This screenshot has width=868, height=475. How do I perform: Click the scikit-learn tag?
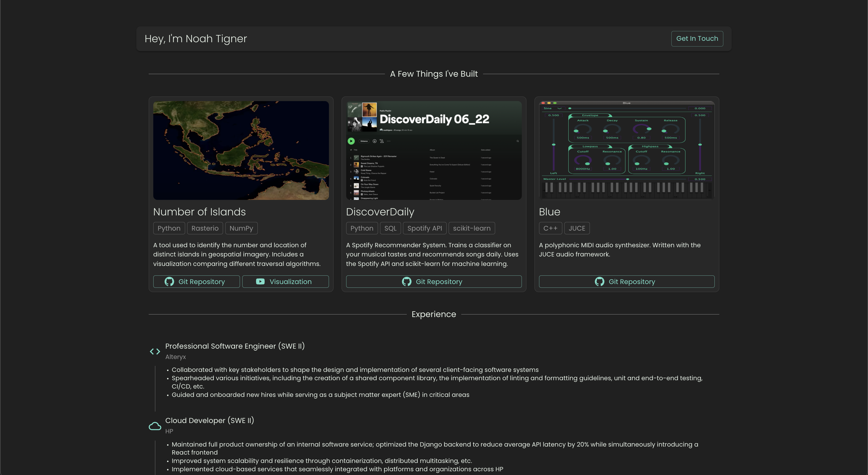click(472, 228)
